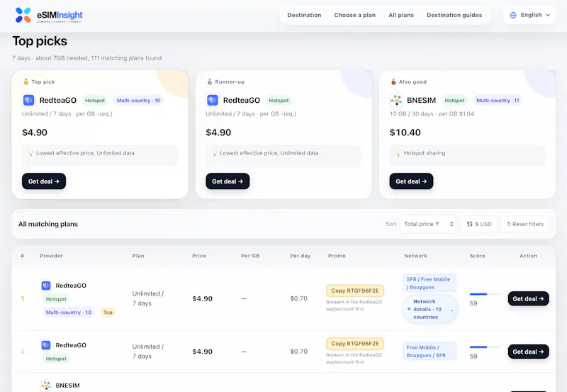Click the Per day column header
This screenshot has height=392, width=567.
pos(300,256)
